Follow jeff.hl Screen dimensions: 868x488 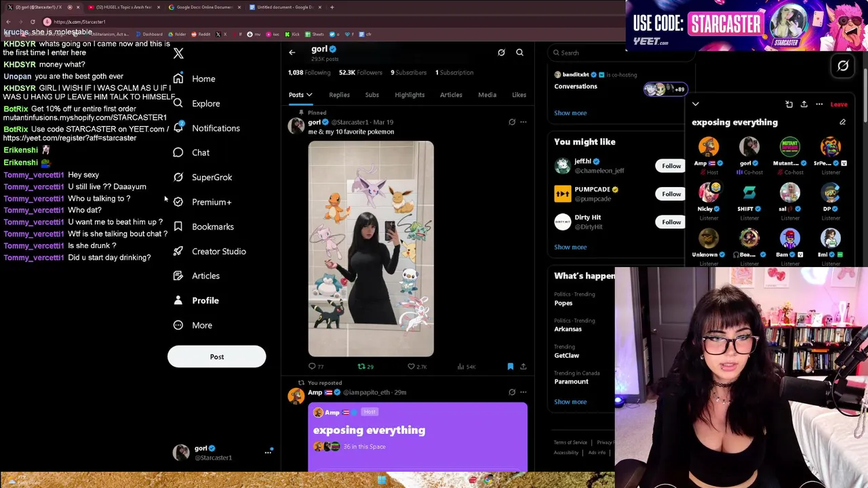tap(671, 166)
